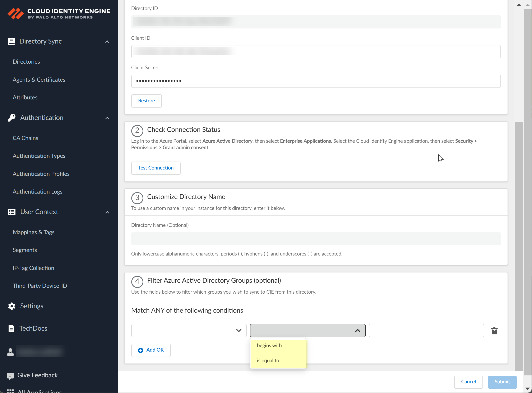The image size is (532, 393).
Task: Open Settings via the gear icon
Action: 11,306
